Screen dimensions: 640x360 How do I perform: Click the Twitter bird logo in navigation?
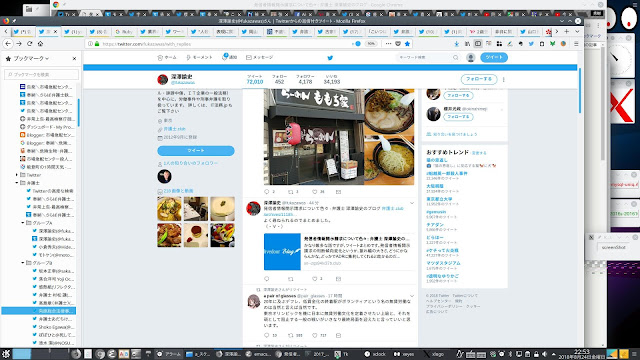point(330,58)
